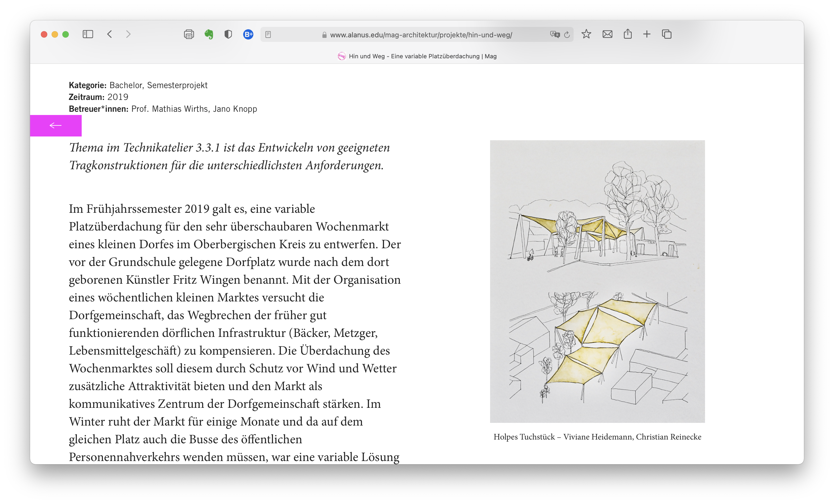Click the pink back arrow button
834x504 pixels.
click(x=56, y=125)
